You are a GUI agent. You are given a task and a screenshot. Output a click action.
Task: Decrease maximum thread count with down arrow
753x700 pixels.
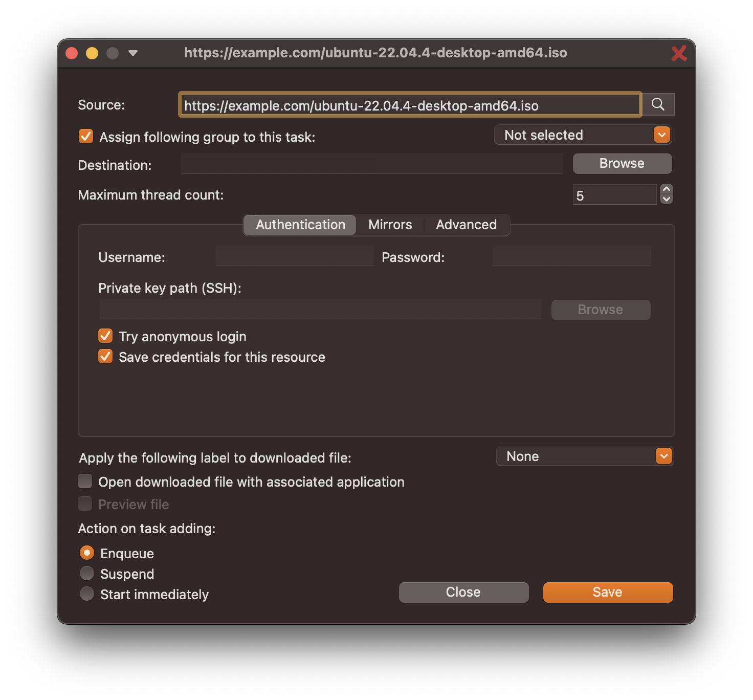(667, 199)
